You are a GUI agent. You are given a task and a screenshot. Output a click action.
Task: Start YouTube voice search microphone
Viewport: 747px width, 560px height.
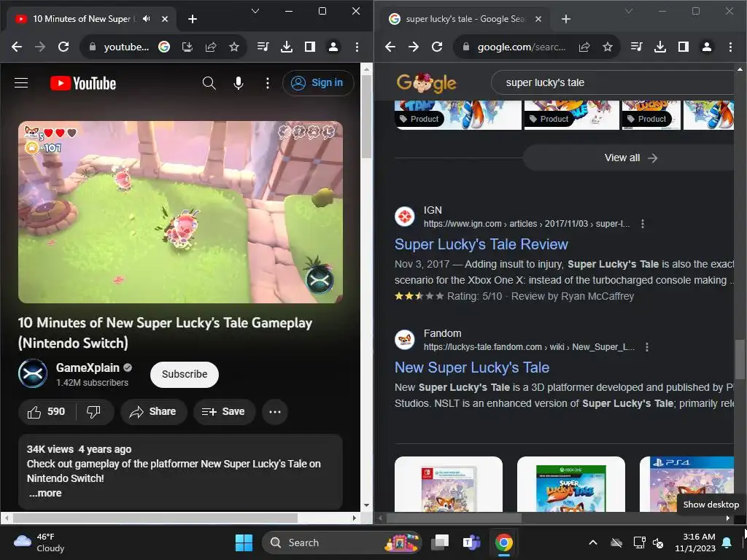tap(239, 83)
